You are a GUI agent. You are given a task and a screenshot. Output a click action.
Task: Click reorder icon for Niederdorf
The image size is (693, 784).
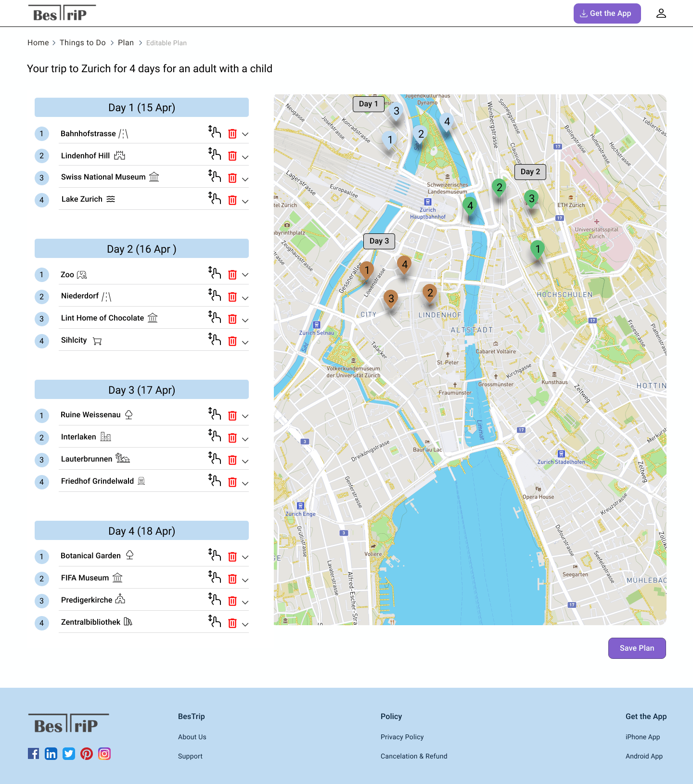click(x=215, y=295)
